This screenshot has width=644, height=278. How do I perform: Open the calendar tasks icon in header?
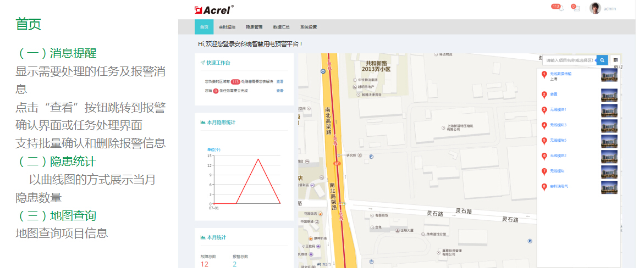[577, 9]
